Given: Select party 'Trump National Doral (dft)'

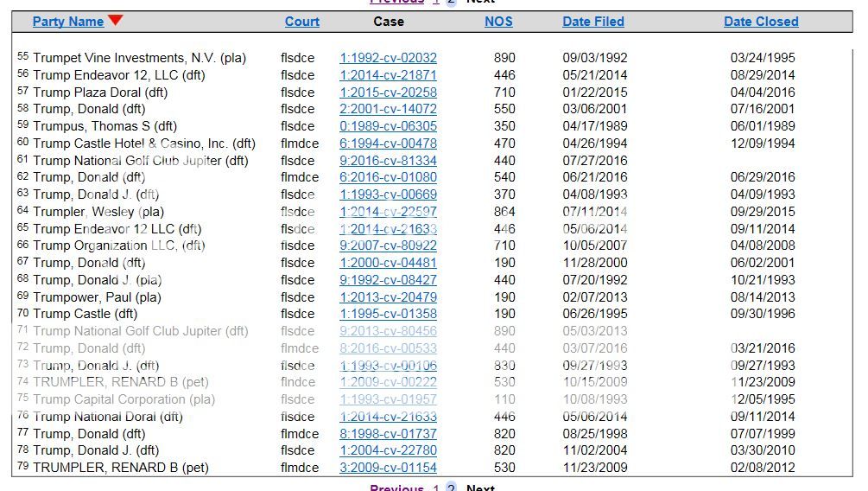Looking at the screenshot, I should pos(108,416).
